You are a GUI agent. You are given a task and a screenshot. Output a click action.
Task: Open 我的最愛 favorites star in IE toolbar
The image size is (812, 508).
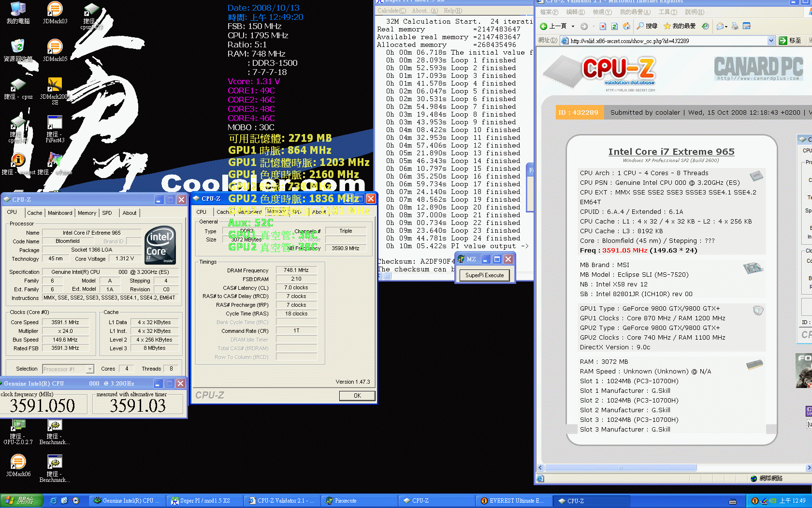coord(679,26)
